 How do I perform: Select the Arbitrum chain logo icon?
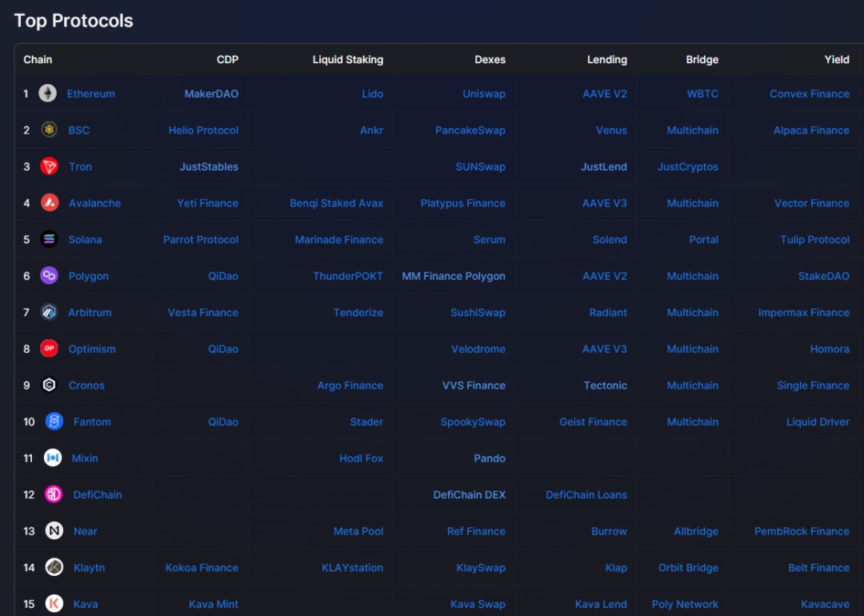coord(50,312)
